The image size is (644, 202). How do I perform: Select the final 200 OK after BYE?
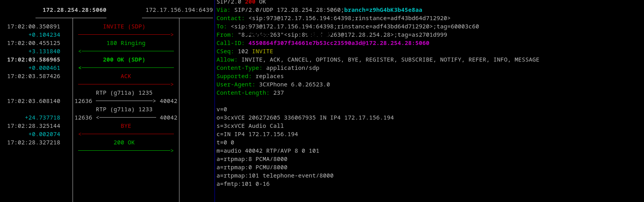point(124,143)
